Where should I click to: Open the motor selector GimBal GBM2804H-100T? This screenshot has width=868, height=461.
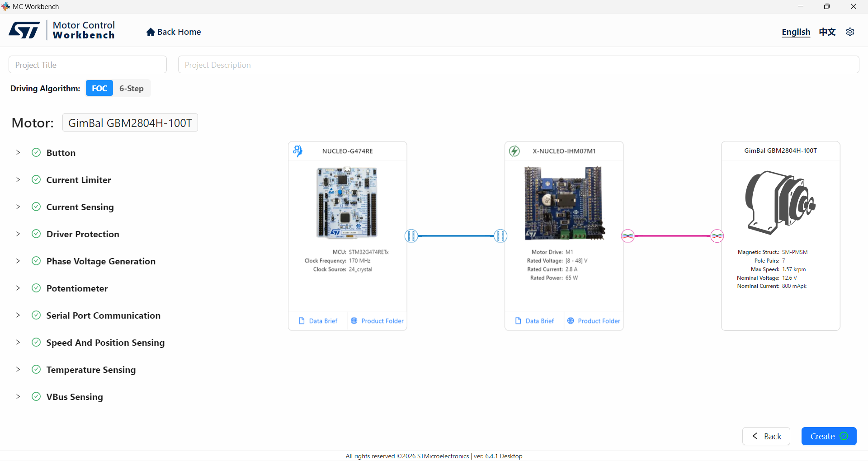coord(130,123)
